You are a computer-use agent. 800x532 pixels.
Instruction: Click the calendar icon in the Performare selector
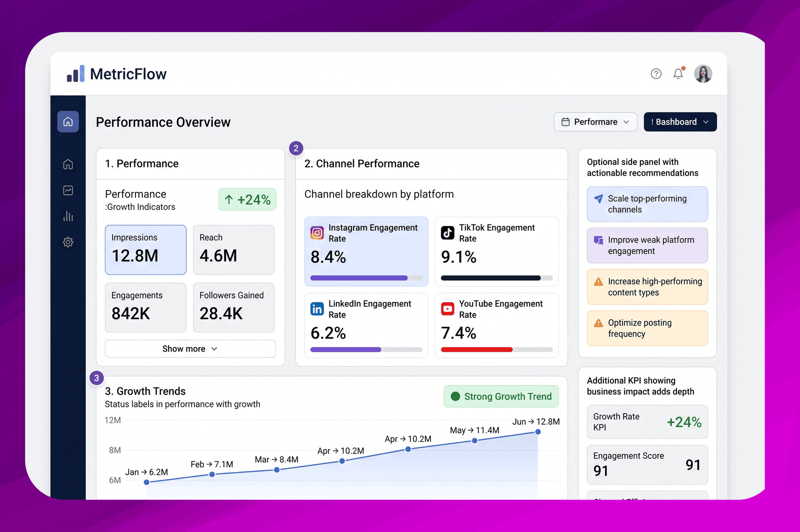click(565, 122)
